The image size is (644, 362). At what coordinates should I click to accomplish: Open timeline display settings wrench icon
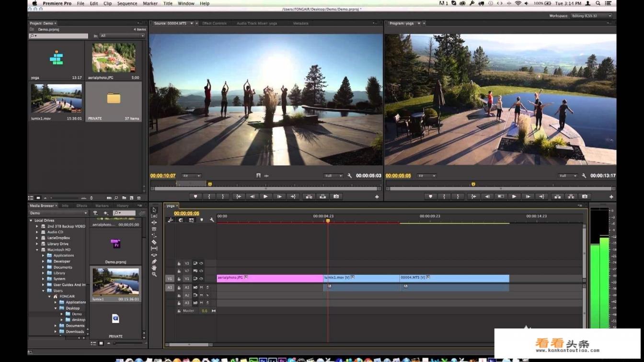pyautogui.click(x=212, y=220)
